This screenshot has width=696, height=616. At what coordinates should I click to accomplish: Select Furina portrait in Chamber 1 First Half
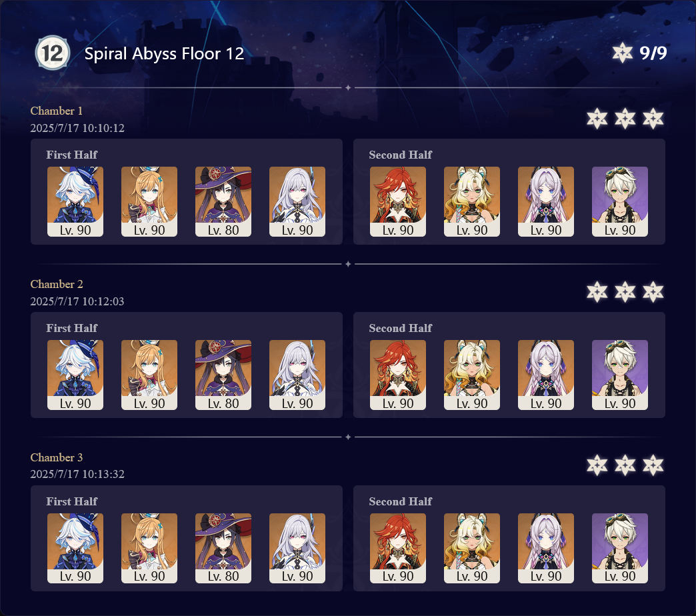(x=75, y=201)
